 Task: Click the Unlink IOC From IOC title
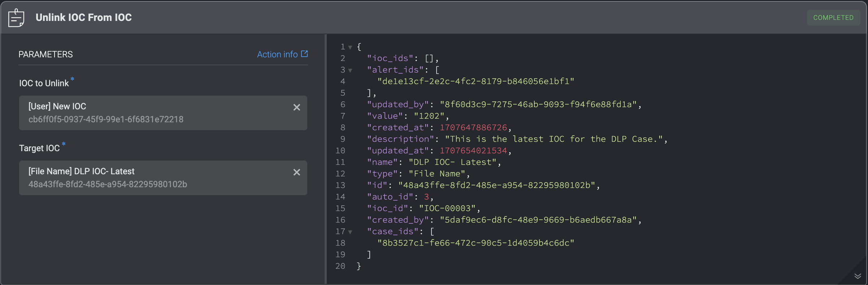84,17
